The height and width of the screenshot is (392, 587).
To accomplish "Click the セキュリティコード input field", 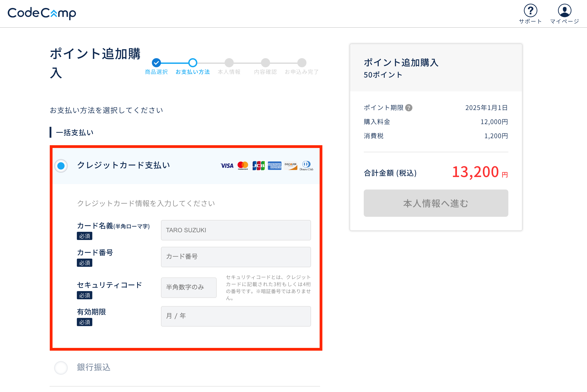I will coord(188,287).
